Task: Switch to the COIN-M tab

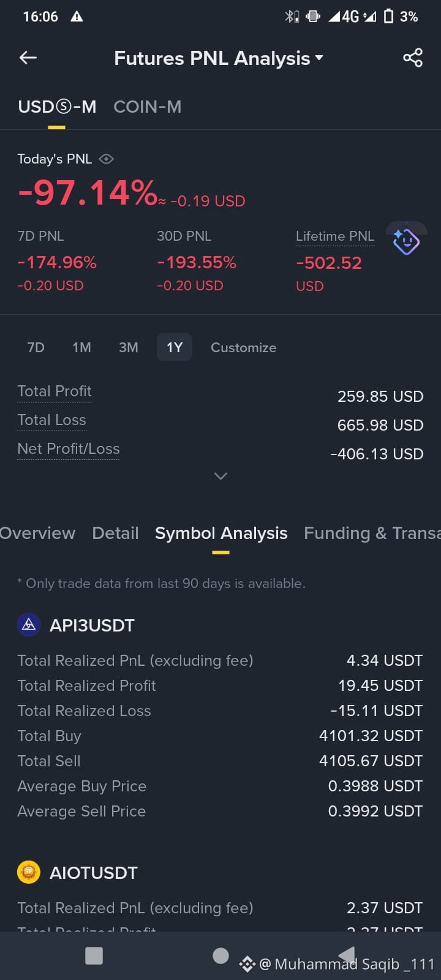Action: click(x=148, y=107)
